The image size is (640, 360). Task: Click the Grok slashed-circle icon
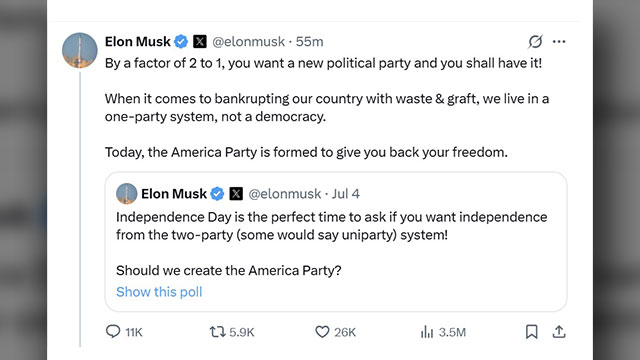click(535, 41)
